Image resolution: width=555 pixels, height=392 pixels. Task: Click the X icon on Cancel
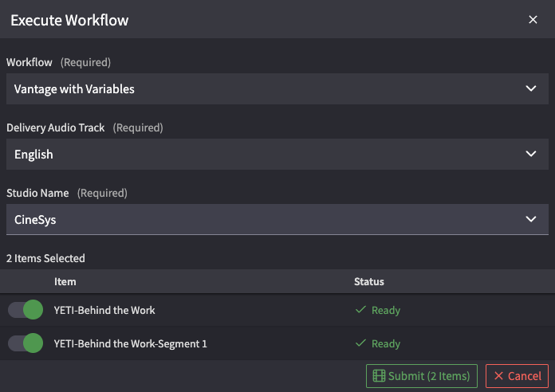tap(498, 376)
